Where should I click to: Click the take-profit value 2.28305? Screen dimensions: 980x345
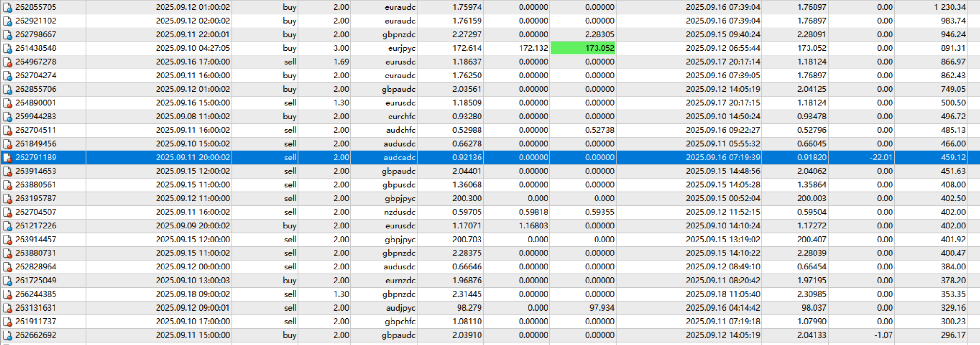(600, 34)
